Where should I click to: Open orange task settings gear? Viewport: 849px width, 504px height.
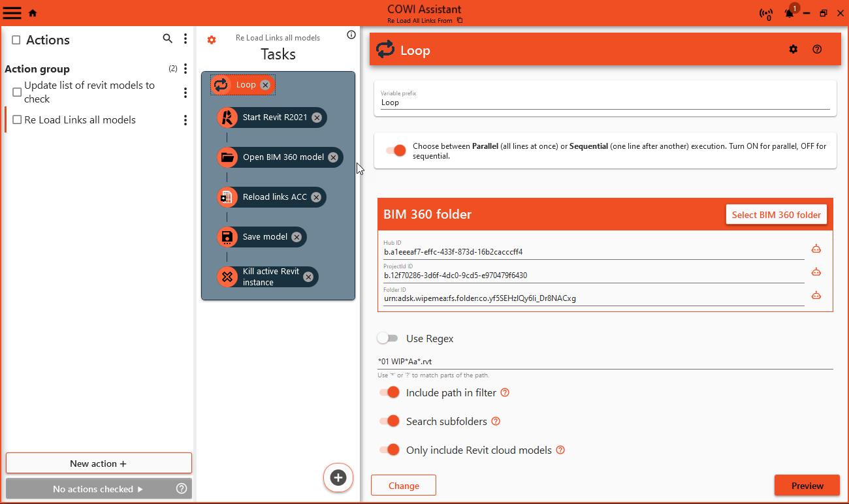212,40
